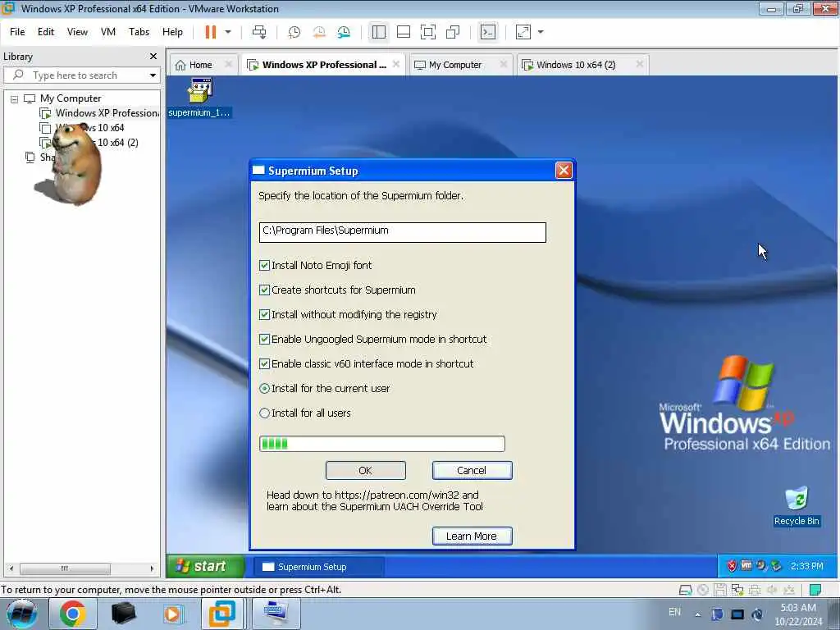The image size is (840, 630).
Task: Select Windows XP Professional in Library tree
Action: click(107, 113)
